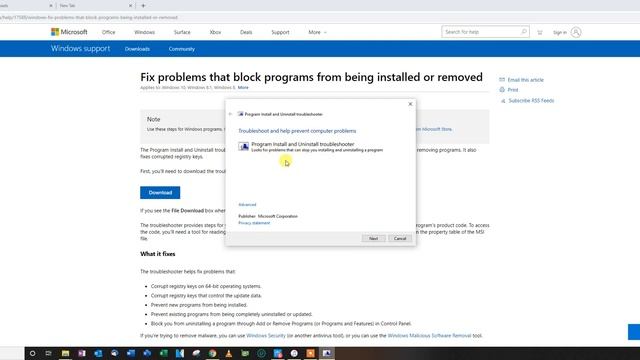Image resolution: width=640 pixels, height=360 pixels.
Task: Close the troubleshooter dialog
Action: point(410,104)
